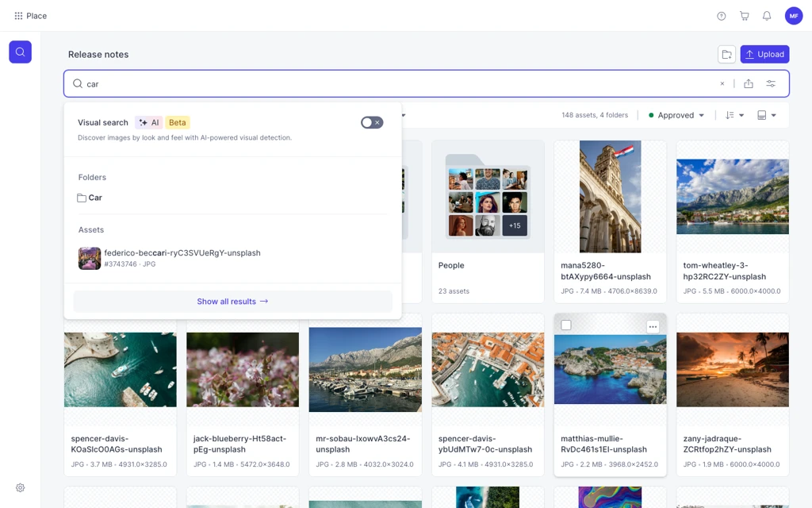Click the magnifier icon inside the search field
The height and width of the screenshot is (508, 812).
78,84
